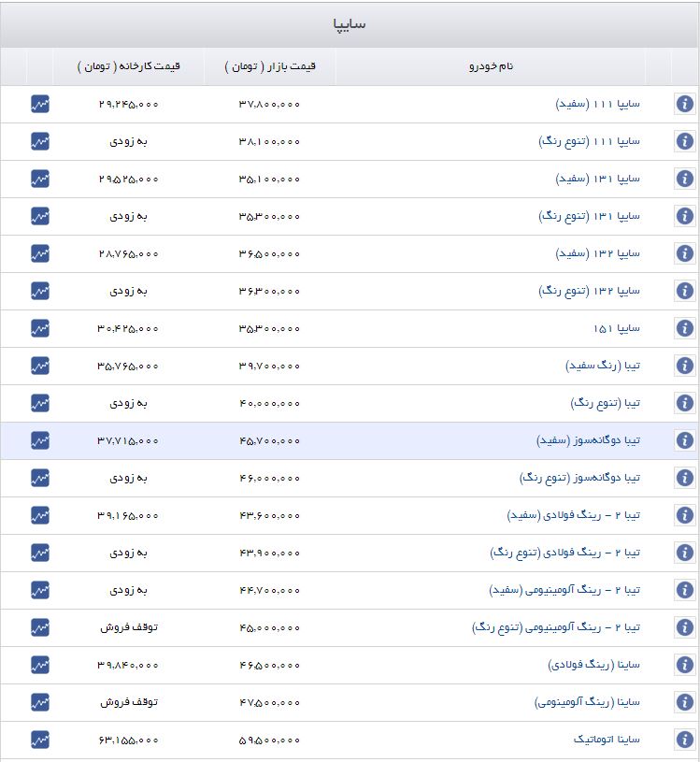Open the سایپا ۱۵۱ car link
Screen dimensions: 700x762
(616, 328)
